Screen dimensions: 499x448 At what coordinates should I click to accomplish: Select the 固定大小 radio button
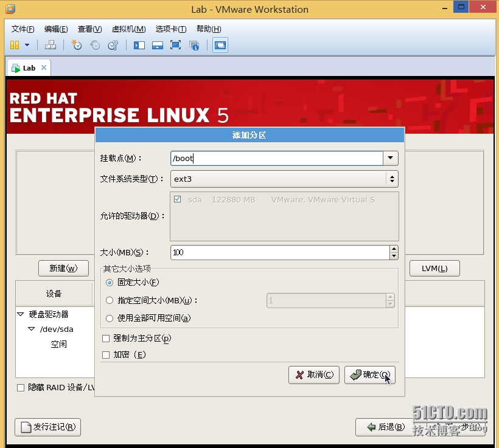tap(110, 282)
